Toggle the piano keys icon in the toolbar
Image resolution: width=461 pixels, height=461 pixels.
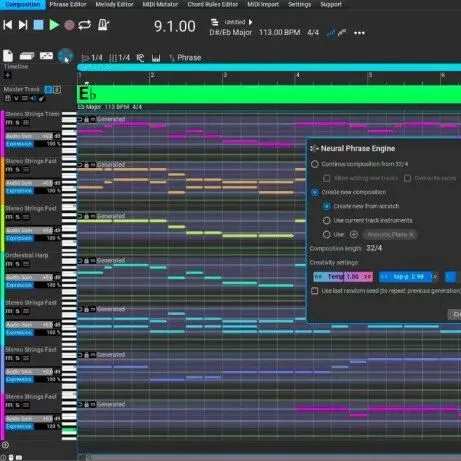coord(156,58)
